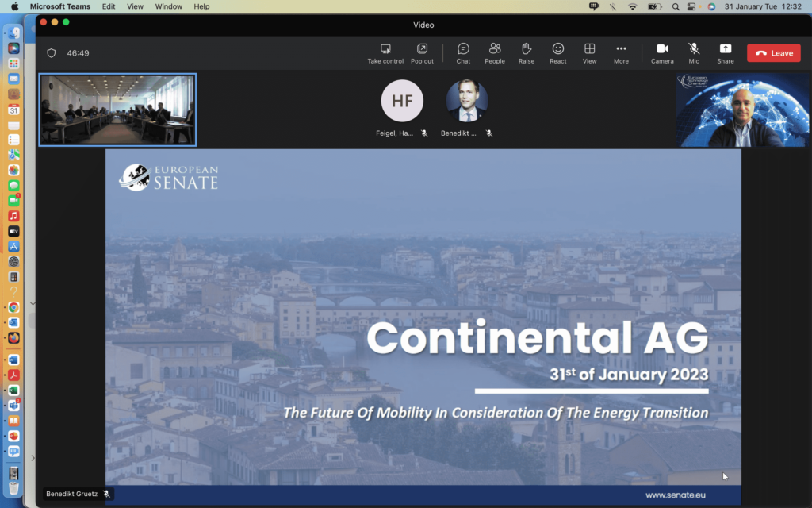Open Finder from the Dock

point(14,33)
